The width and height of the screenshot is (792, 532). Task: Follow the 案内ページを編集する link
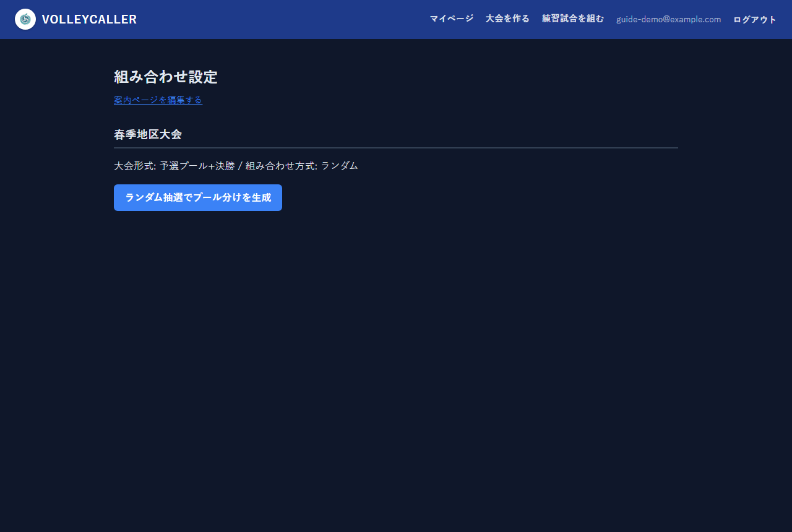[158, 100]
